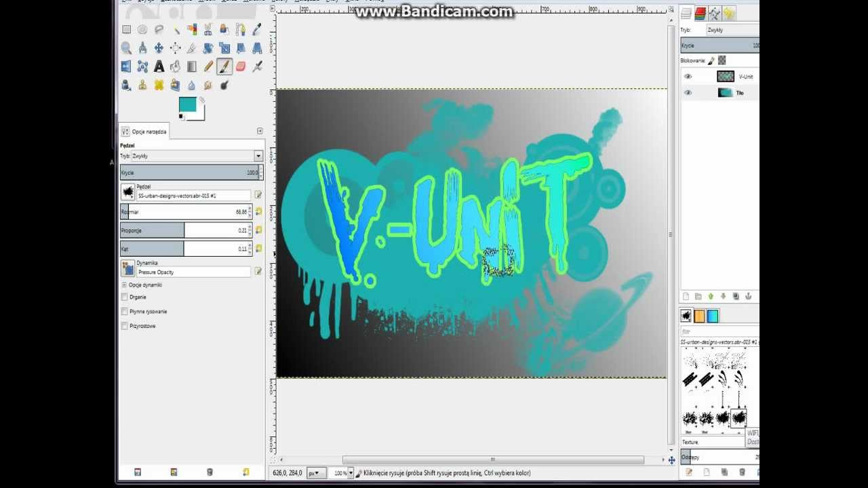Open the Layers panel tab

click(686, 14)
